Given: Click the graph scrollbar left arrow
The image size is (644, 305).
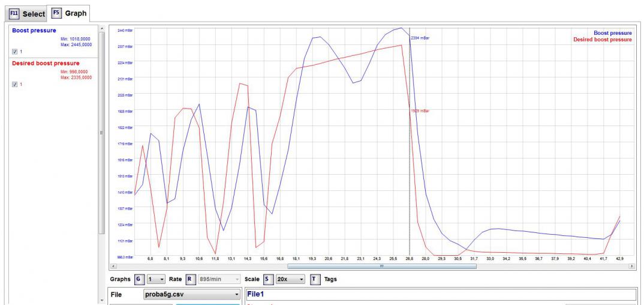Looking at the screenshot, I should click(113, 267).
